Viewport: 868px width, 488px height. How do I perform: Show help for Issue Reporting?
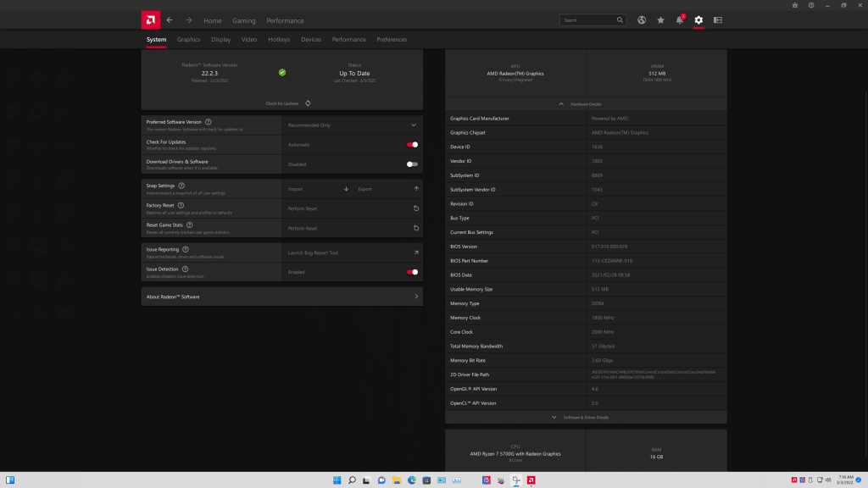tap(186, 249)
